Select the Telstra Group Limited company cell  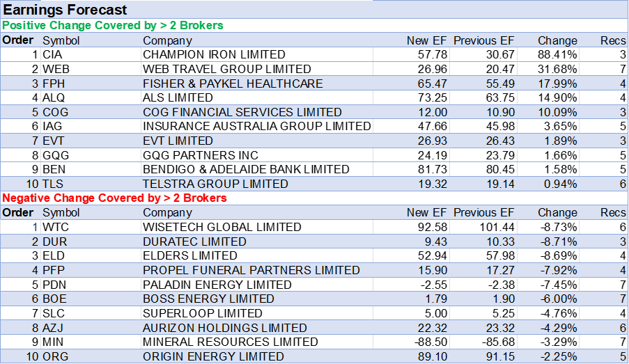click(215, 184)
